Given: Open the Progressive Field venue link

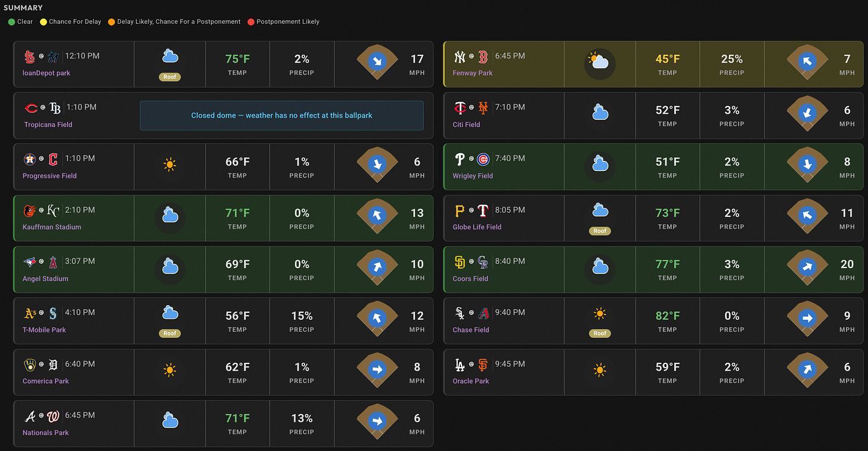Looking at the screenshot, I should (x=49, y=176).
